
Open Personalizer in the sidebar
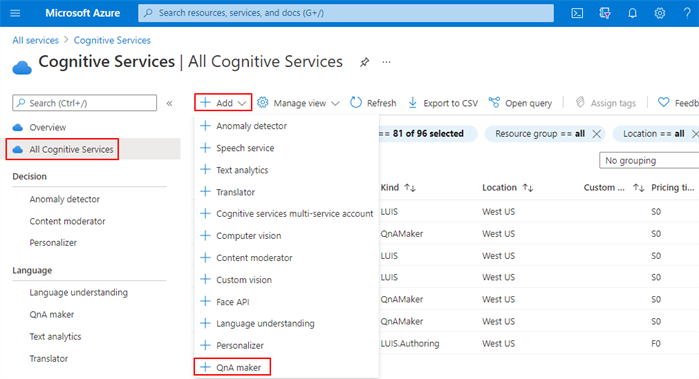pos(53,243)
